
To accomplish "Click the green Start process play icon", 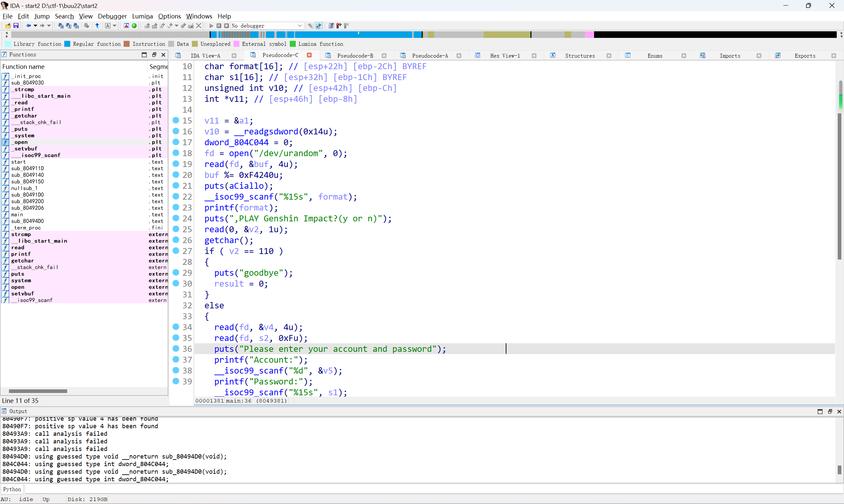I will [211, 26].
